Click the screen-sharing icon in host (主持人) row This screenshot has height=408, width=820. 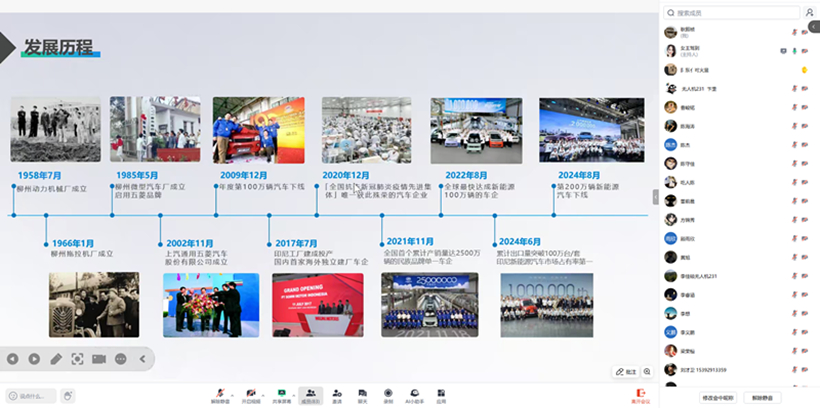click(x=783, y=51)
